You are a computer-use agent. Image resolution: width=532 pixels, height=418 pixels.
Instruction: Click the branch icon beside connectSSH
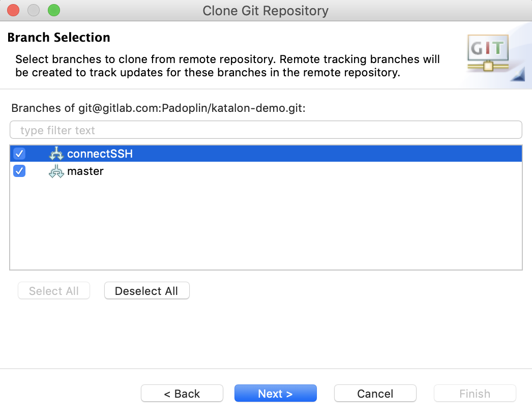(x=56, y=153)
